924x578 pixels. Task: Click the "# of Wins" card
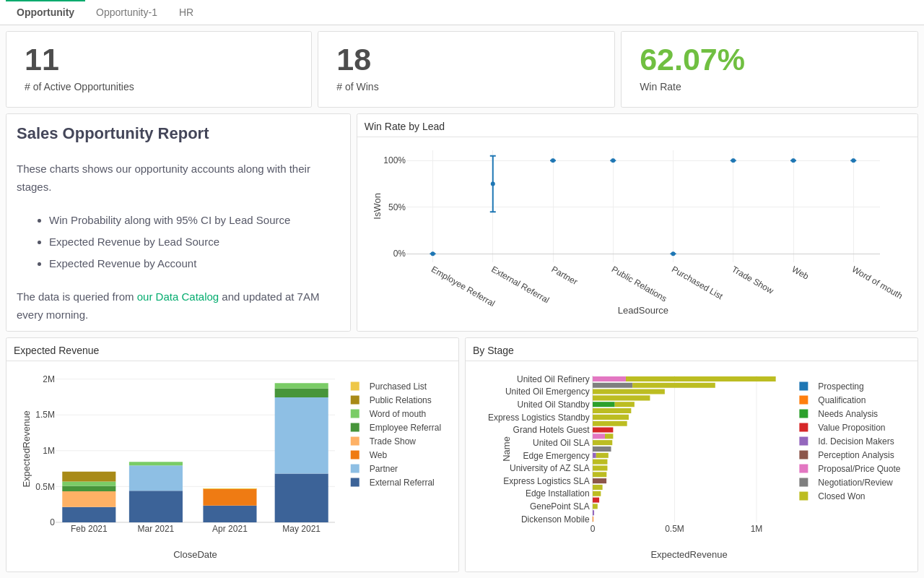pyautogui.click(x=466, y=69)
